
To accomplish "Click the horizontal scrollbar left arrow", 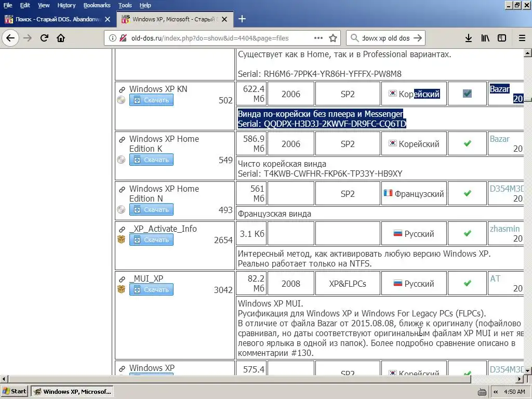I will 4,379.
